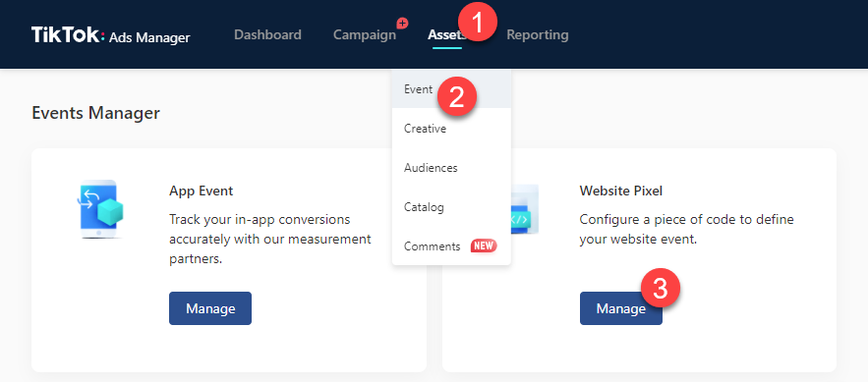Click the 'Track your in-app conversions' description
The image size is (868, 382).
270,239
